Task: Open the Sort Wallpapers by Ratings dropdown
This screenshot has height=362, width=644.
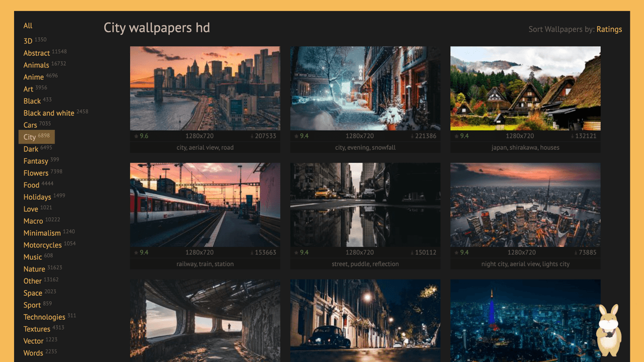Action: (x=609, y=29)
